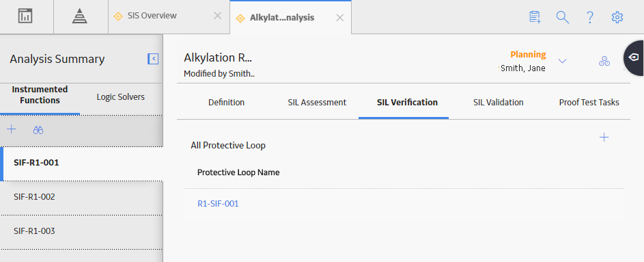Click the binoculars search icon in sidebar
The width and height of the screenshot is (644, 262).
(38, 130)
